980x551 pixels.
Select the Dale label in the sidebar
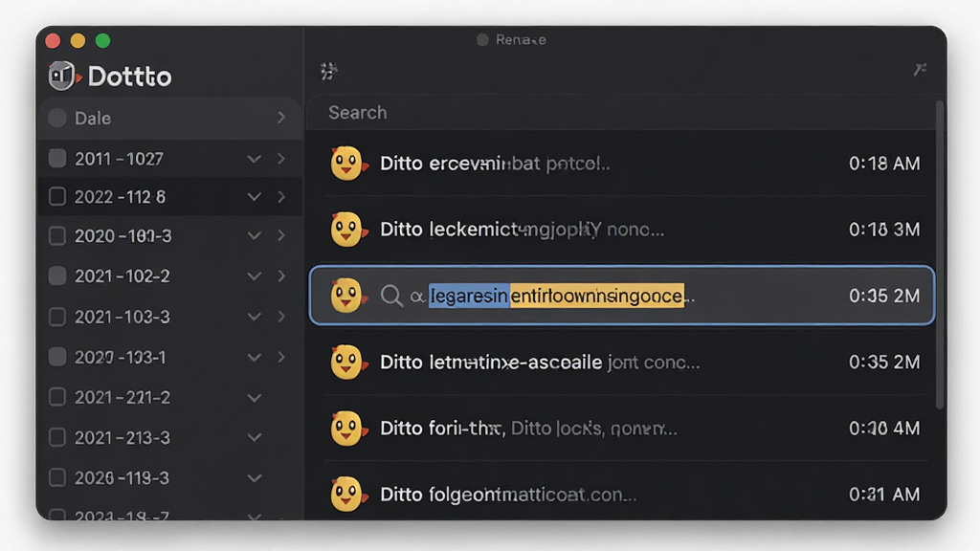[93, 118]
